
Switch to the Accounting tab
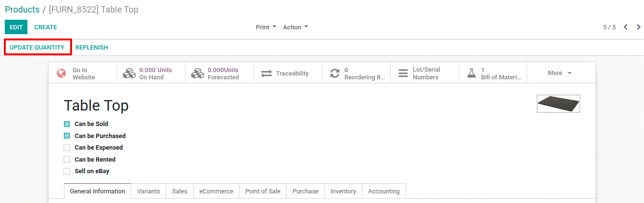(384, 191)
